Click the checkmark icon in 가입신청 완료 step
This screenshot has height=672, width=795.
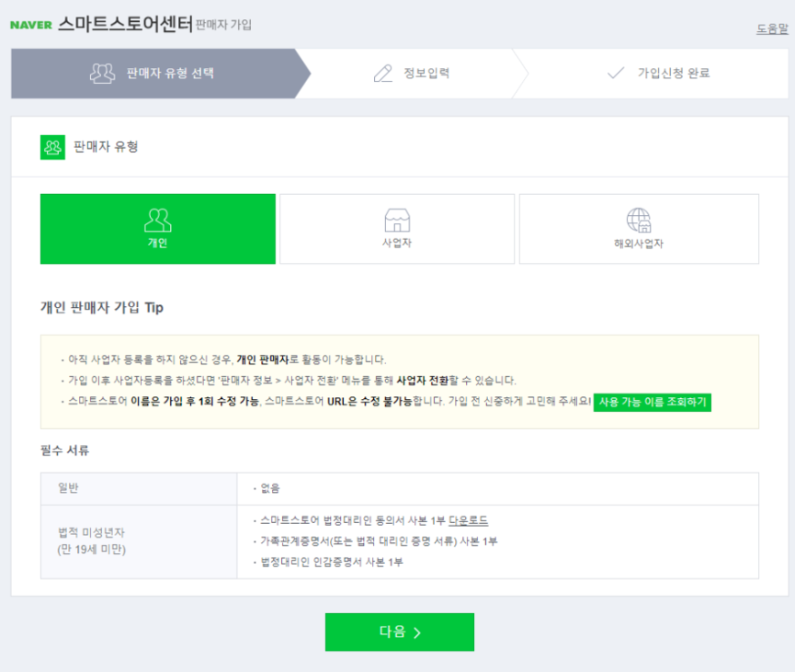pos(616,73)
